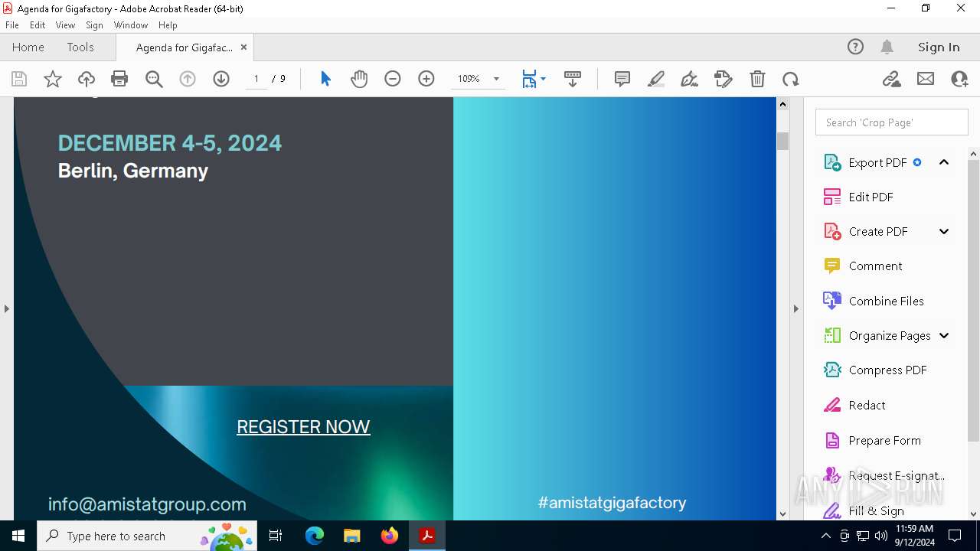Open Firefox from the taskbar
This screenshot has height=551, width=980.
click(390, 536)
